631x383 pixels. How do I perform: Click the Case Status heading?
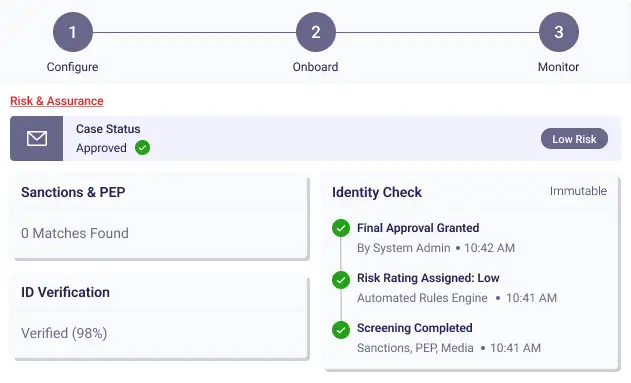click(x=108, y=129)
